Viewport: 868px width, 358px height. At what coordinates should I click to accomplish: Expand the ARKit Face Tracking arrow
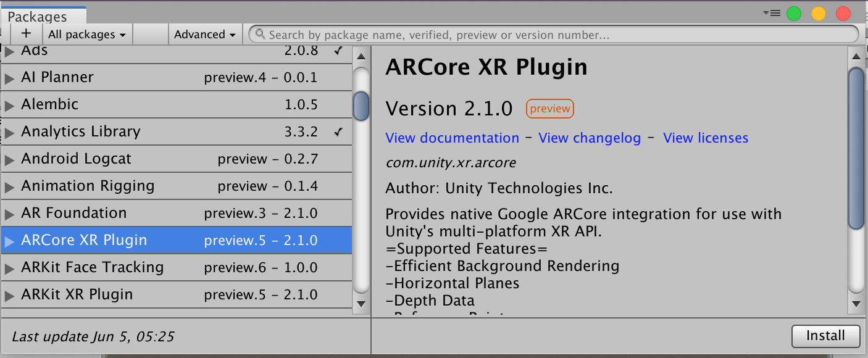9,268
